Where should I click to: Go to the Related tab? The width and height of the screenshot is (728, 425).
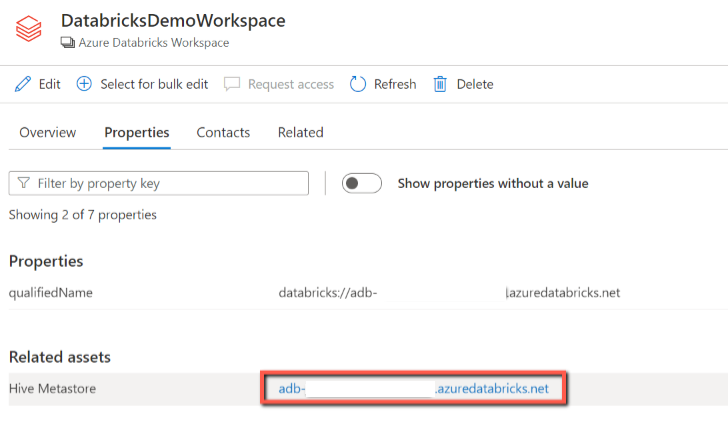pos(300,132)
